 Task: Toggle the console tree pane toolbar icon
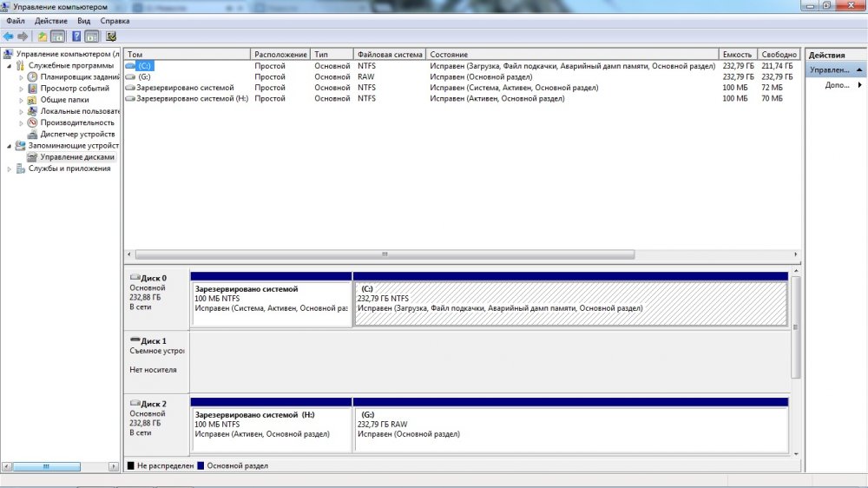[x=58, y=36]
